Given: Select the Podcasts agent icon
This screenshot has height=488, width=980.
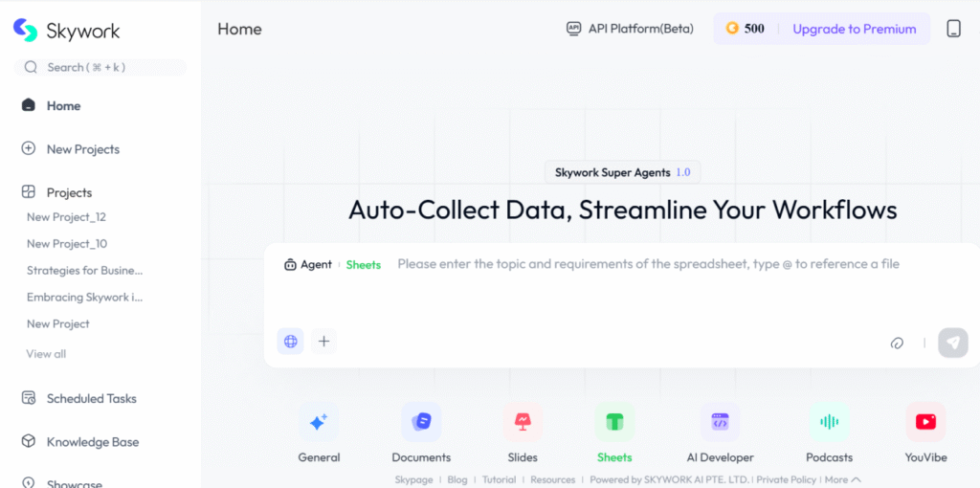Looking at the screenshot, I should [829, 422].
